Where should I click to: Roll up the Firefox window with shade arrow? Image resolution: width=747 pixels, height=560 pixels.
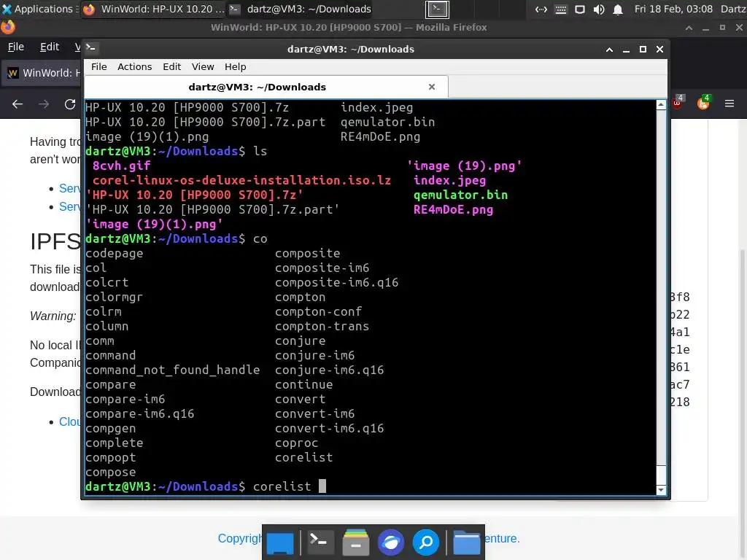tap(689, 28)
